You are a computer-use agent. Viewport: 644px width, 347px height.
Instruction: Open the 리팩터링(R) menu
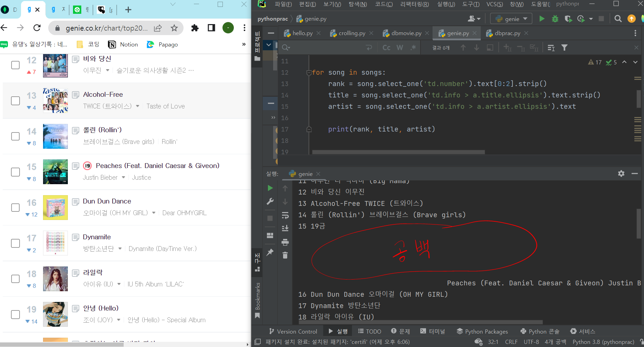415,4
